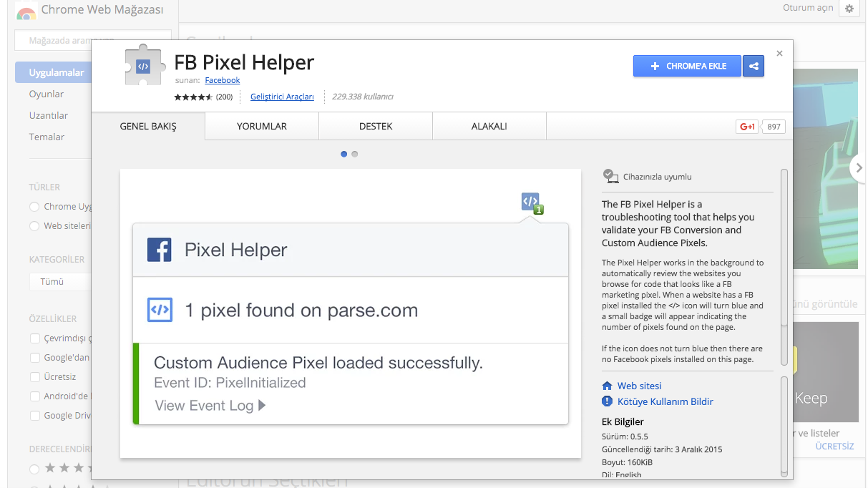
Task: Click the star rating of the extension
Action: pos(192,97)
